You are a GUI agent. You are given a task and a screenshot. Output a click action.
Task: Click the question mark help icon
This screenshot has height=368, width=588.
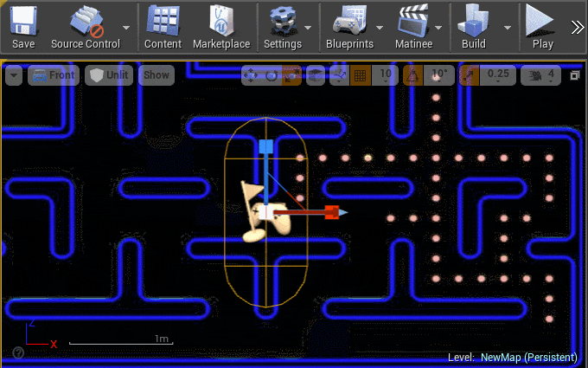click(x=18, y=352)
